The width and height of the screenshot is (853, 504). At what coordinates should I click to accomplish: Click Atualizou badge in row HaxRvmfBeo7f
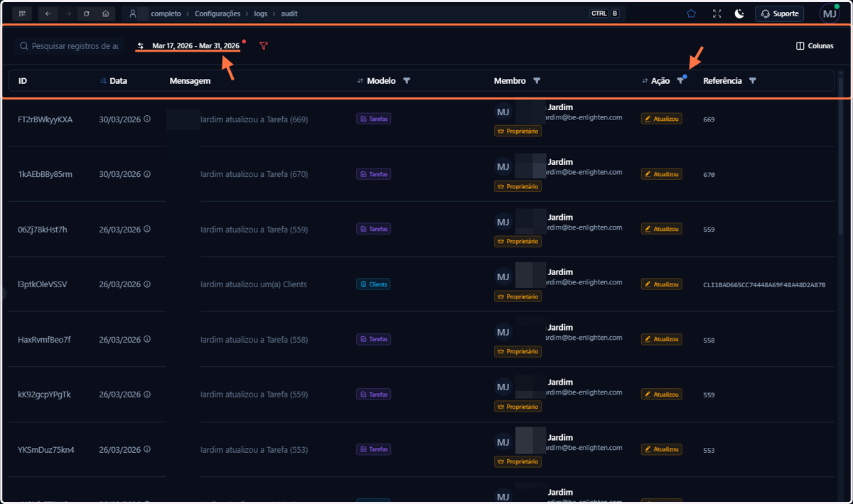[661, 340]
